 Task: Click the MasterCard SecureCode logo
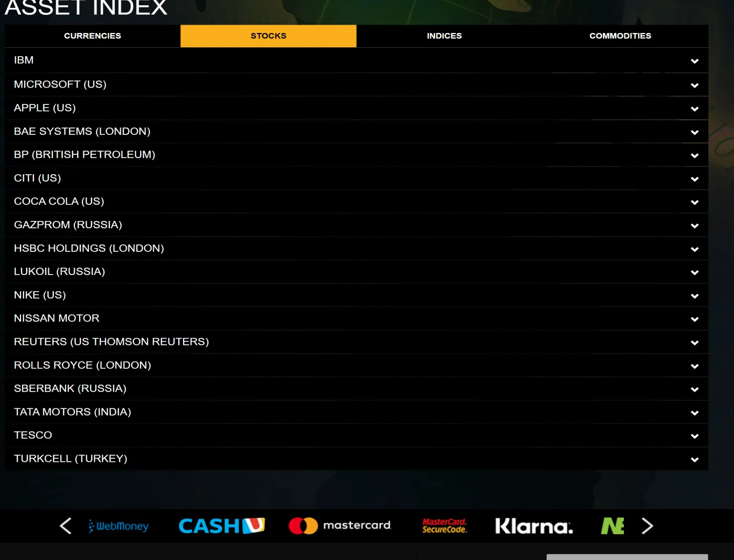[444, 526]
